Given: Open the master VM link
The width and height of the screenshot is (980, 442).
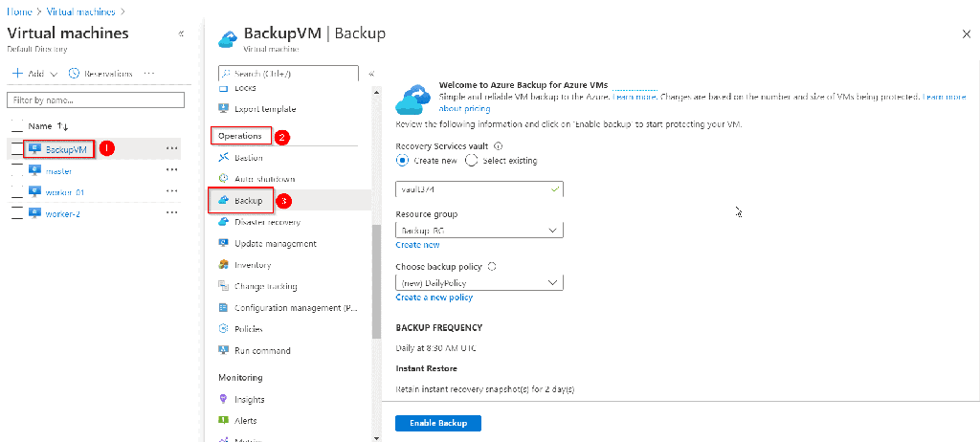Looking at the screenshot, I should [58, 170].
